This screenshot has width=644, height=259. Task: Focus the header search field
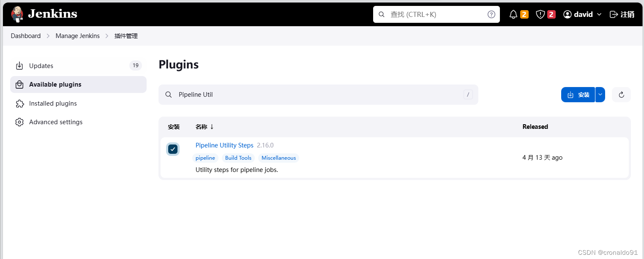[x=437, y=14]
